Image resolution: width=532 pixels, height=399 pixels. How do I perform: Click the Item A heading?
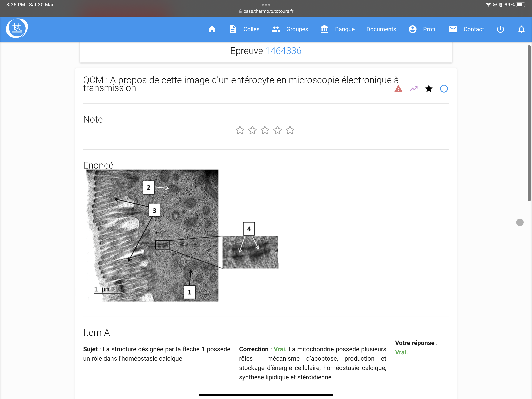point(96,333)
